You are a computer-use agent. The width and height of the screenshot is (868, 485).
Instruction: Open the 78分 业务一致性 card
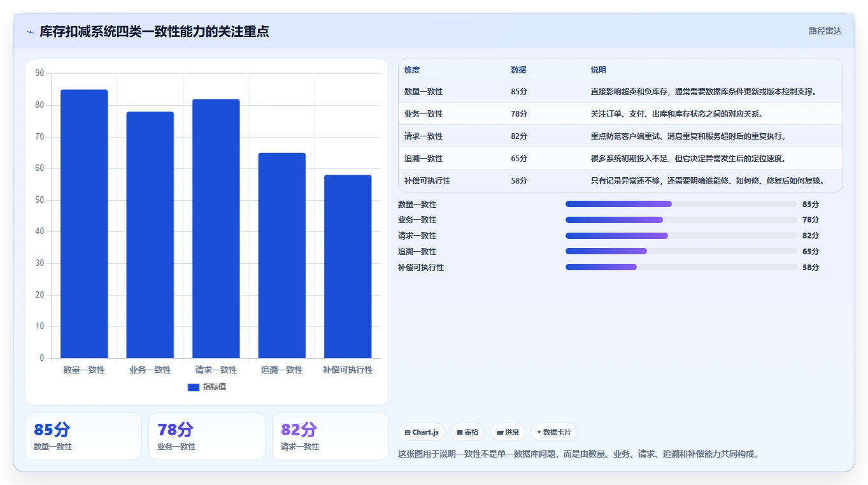point(207,436)
